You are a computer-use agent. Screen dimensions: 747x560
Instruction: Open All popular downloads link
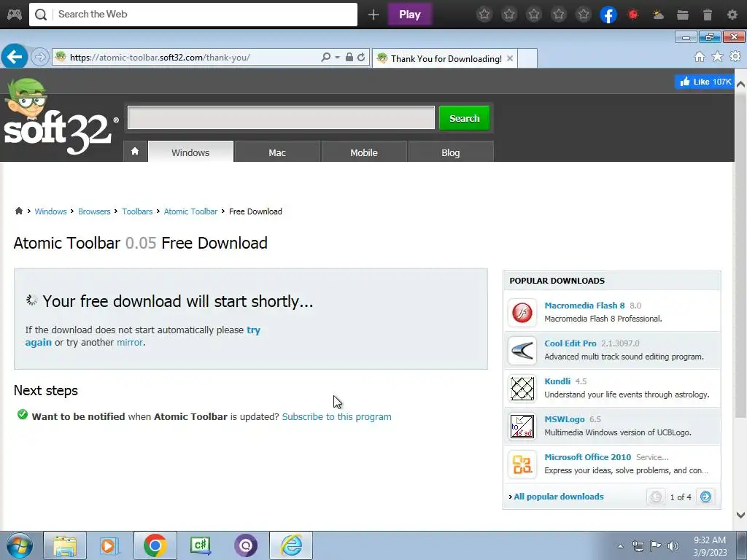point(558,497)
